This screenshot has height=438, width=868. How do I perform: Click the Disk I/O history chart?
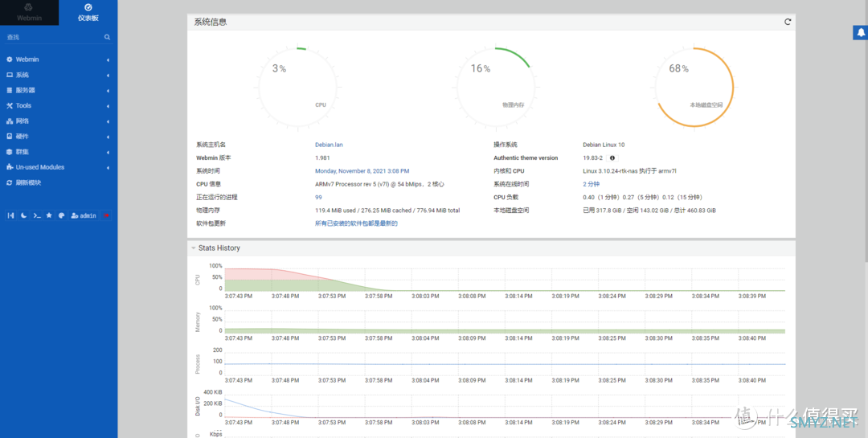(504, 405)
